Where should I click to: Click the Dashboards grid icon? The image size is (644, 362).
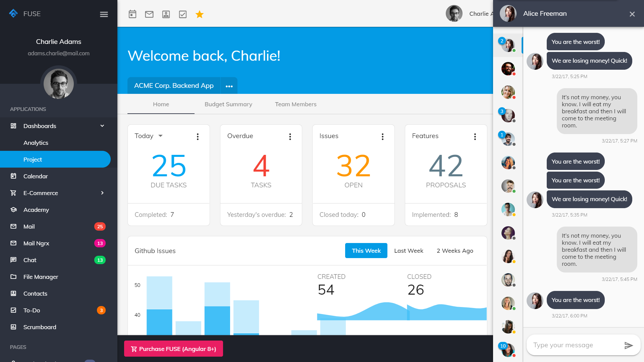click(13, 126)
